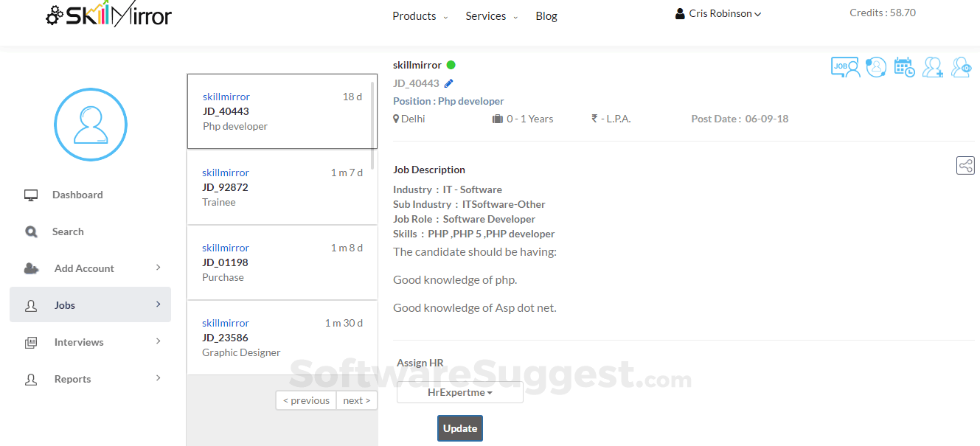Screen dimensions: 980x446
Task: Open the Assign HR HrExpertme dropdown
Action: tap(460, 393)
